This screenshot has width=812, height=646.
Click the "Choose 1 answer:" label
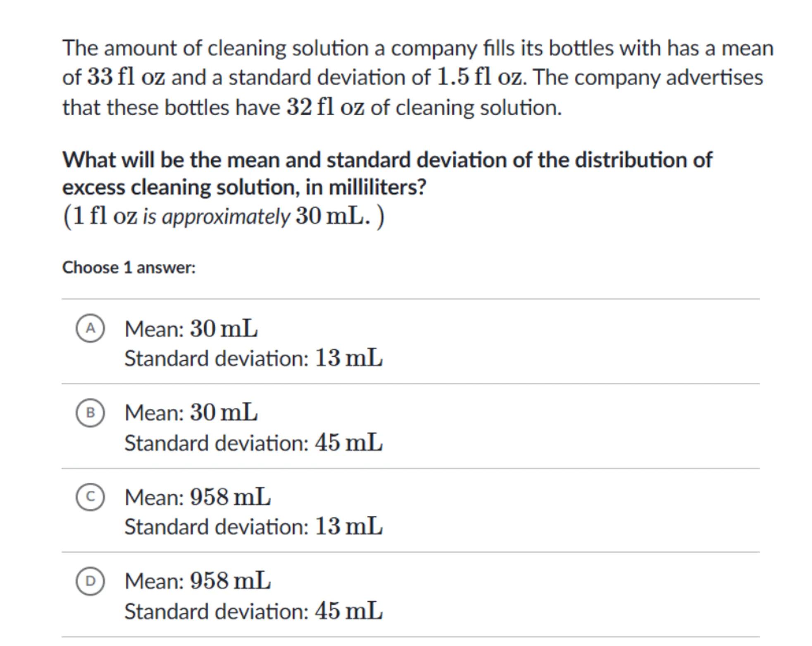point(129,268)
